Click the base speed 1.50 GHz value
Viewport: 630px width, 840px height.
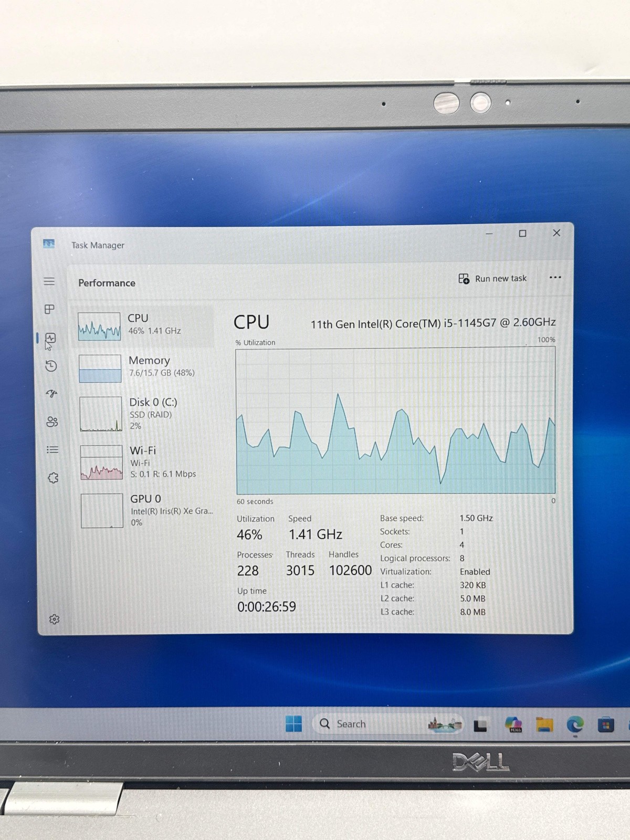click(476, 518)
